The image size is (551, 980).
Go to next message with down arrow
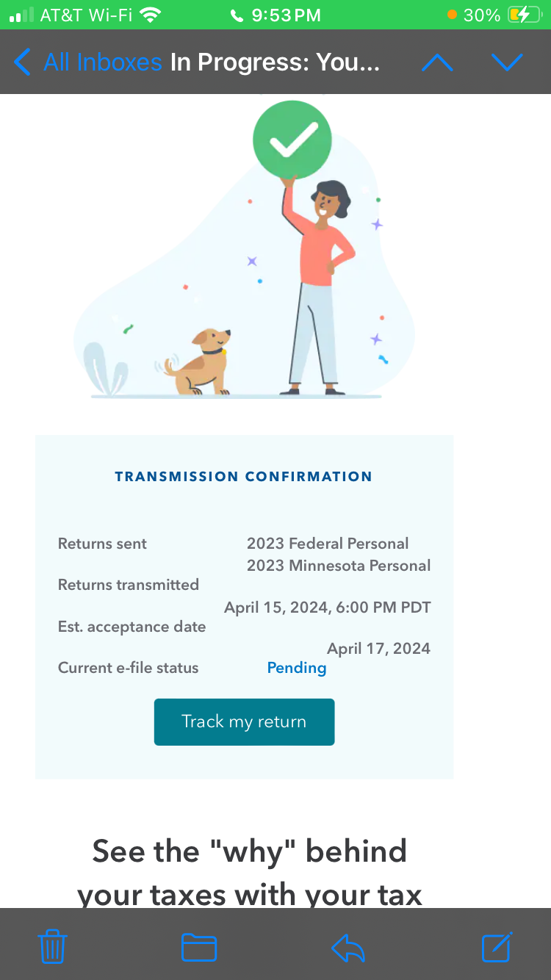tap(507, 63)
